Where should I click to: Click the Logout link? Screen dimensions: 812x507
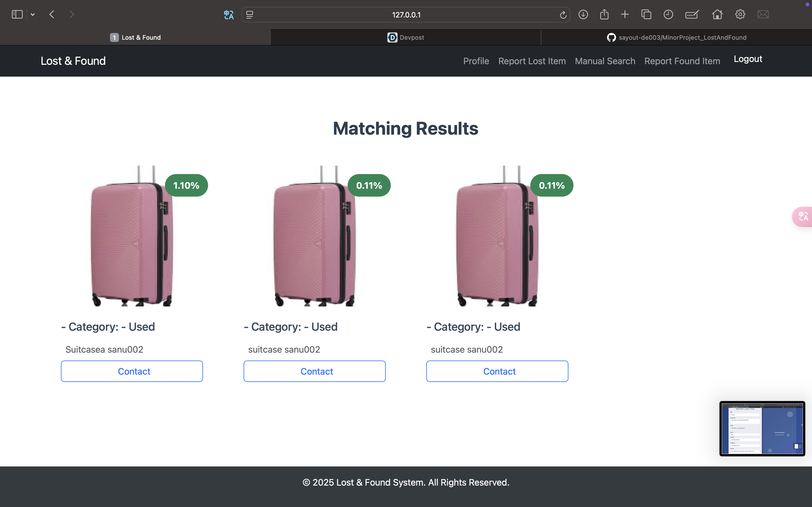click(x=748, y=59)
